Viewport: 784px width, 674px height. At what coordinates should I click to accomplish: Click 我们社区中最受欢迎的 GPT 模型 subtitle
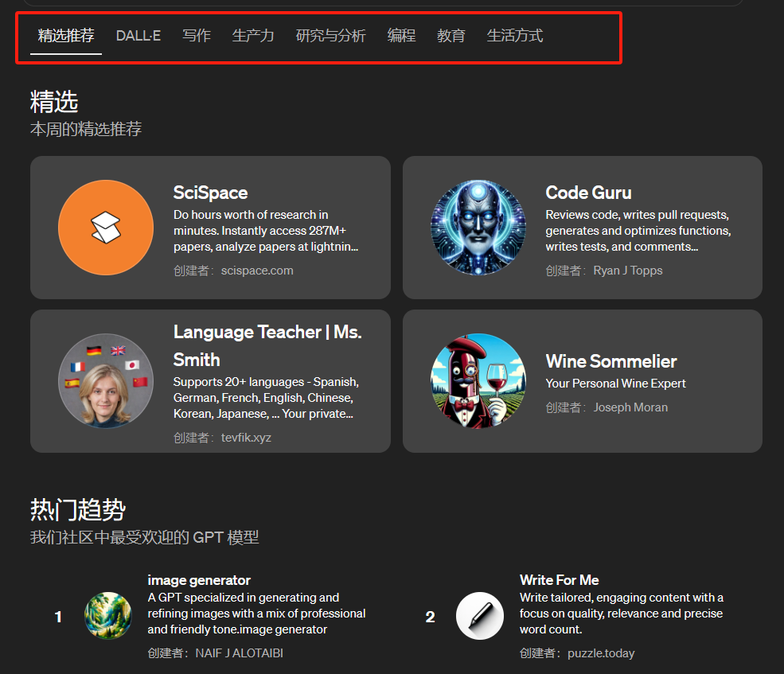pyautogui.click(x=145, y=537)
